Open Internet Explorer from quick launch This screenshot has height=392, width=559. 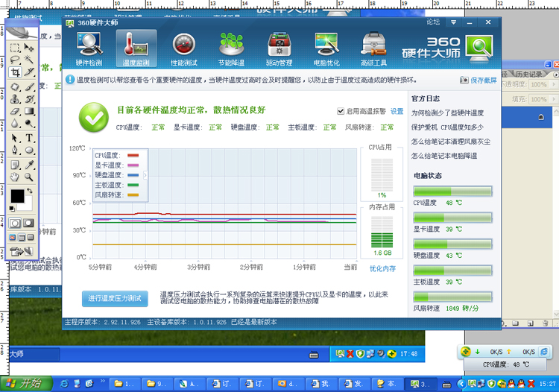[x=64, y=384]
